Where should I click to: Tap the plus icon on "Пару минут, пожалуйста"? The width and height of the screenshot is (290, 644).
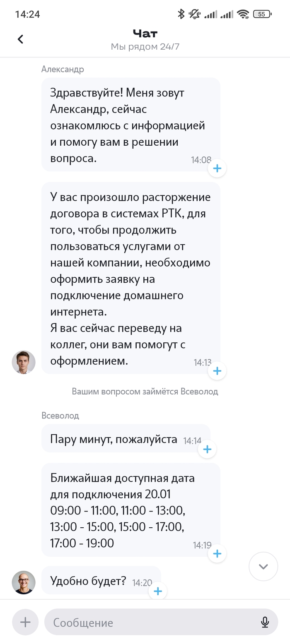point(207,449)
